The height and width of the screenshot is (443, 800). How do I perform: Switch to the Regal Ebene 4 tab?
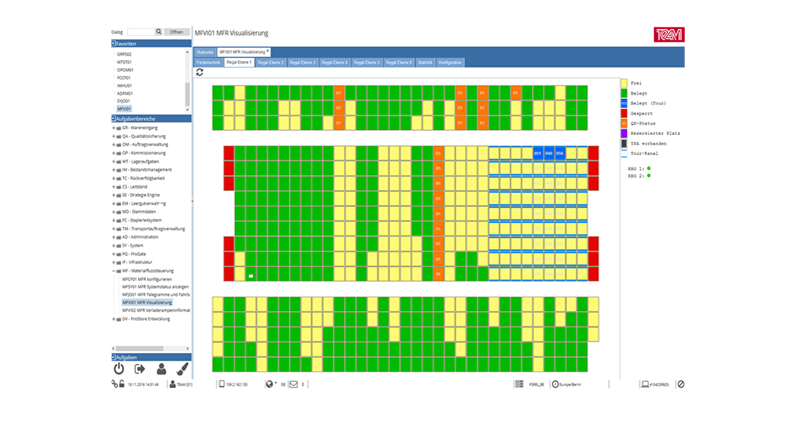pyautogui.click(x=335, y=62)
